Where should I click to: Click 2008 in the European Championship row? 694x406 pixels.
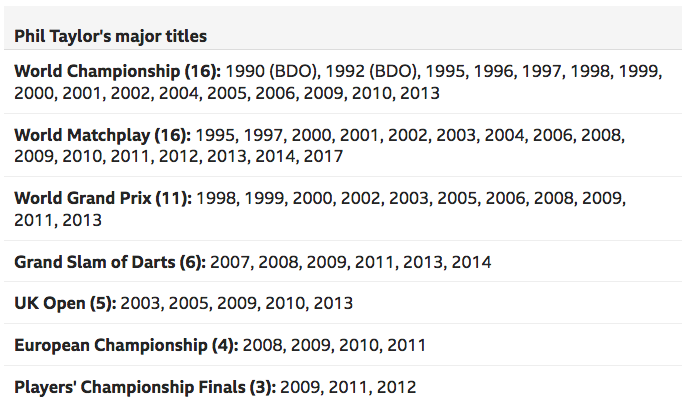pyautogui.click(x=264, y=345)
